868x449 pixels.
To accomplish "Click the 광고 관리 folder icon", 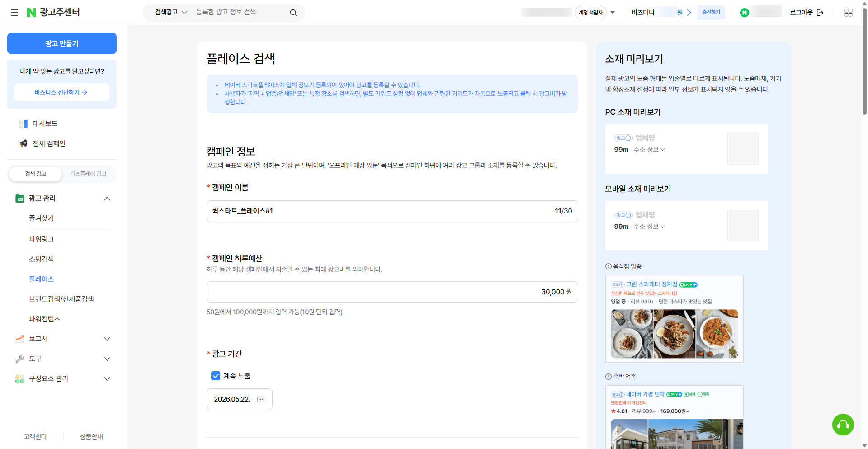I will click(20, 198).
